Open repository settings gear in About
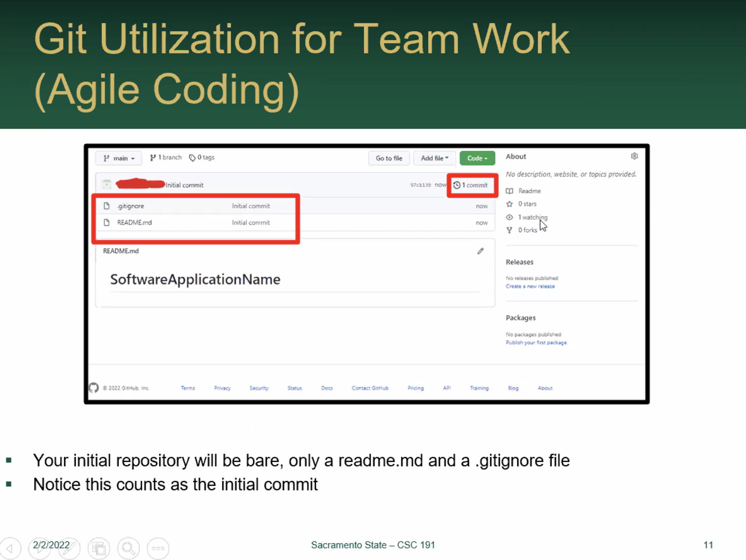 (634, 156)
